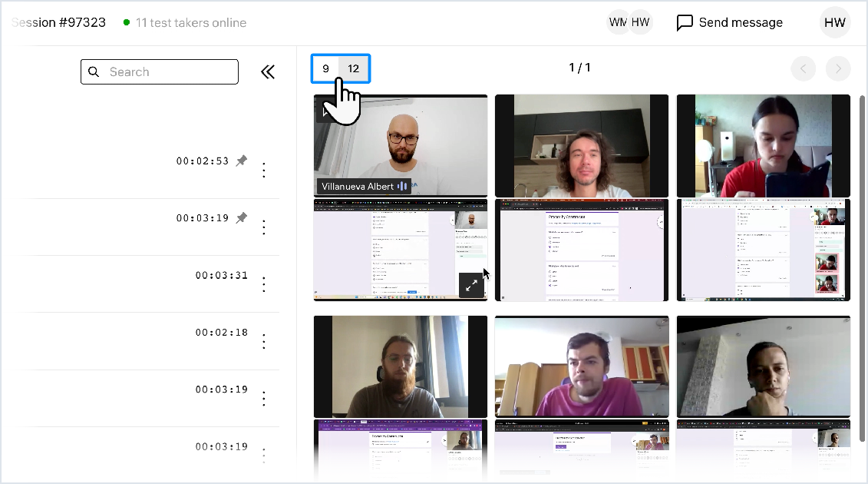Go to the previous page arrow

[x=804, y=68]
